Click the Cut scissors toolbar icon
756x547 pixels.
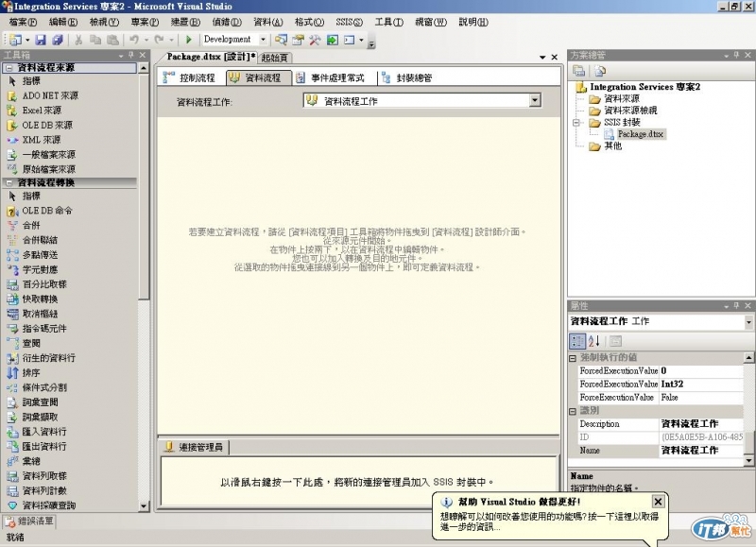pyautogui.click(x=78, y=40)
